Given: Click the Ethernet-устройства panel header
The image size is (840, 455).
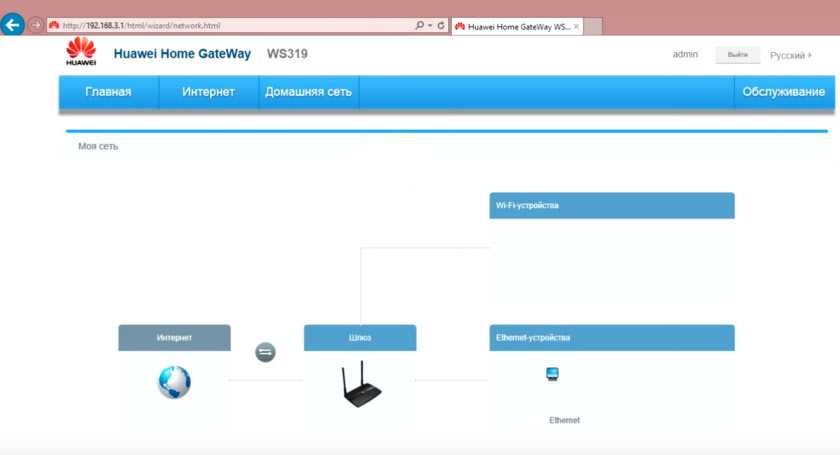Looking at the screenshot, I should [x=611, y=337].
